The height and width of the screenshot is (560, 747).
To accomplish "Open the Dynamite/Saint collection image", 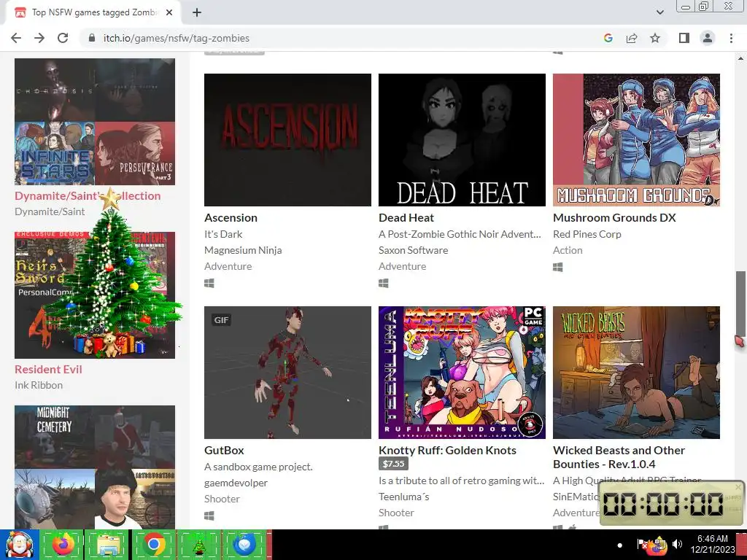I will 95,122.
